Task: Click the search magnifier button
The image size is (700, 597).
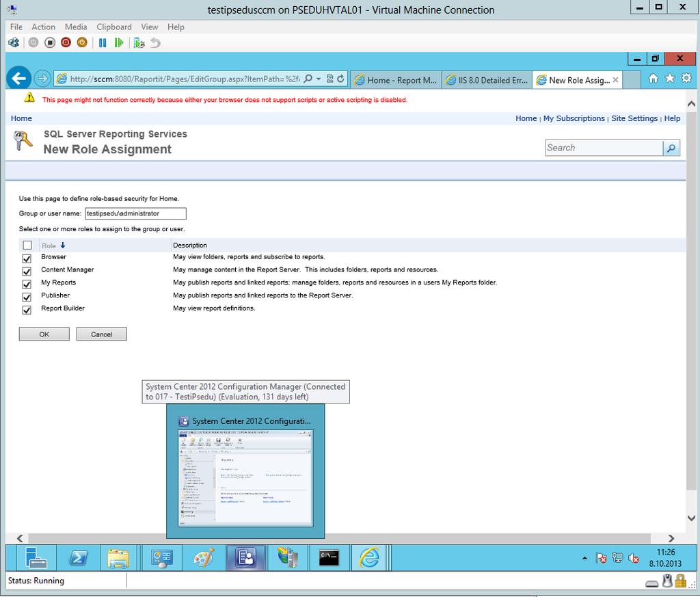Action: tap(671, 148)
